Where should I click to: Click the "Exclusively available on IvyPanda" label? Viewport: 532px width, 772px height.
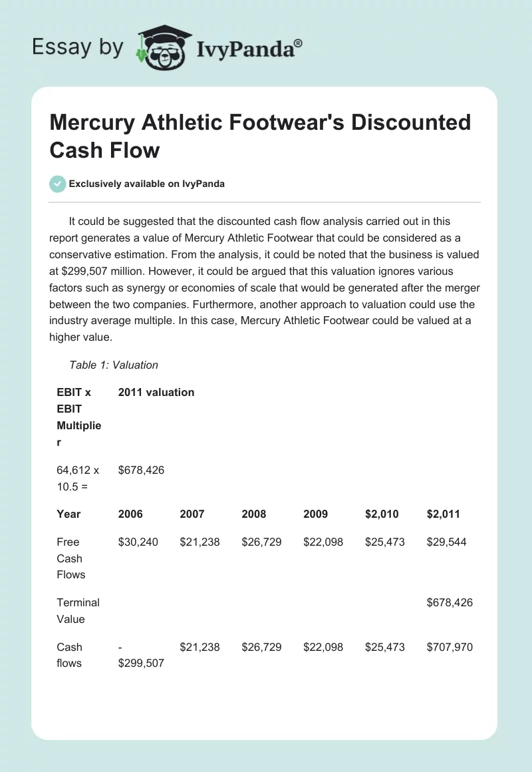[x=146, y=184]
